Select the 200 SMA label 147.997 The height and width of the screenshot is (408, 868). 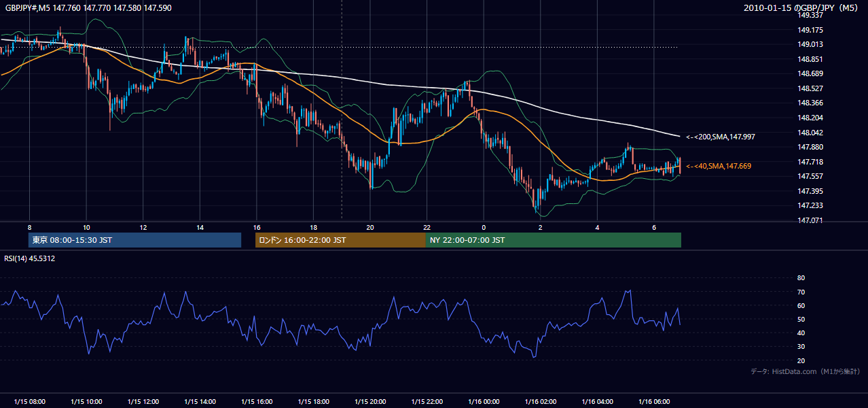[720, 137]
